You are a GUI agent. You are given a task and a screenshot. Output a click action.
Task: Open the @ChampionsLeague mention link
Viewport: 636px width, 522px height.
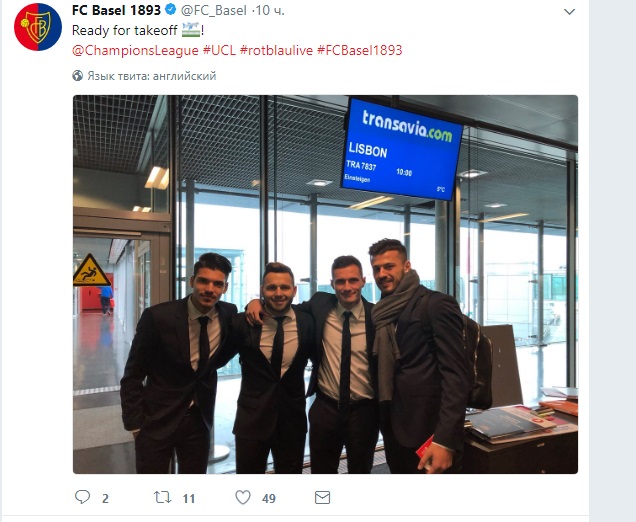pos(135,50)
